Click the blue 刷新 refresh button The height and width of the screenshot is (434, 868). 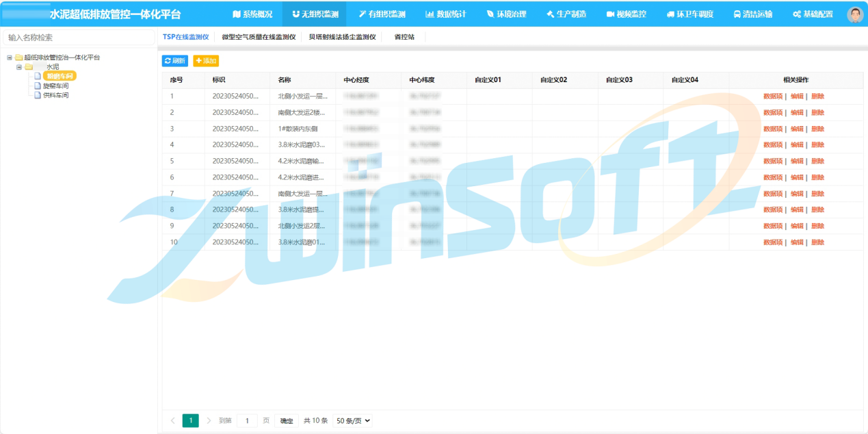click(x=174, y=61)
